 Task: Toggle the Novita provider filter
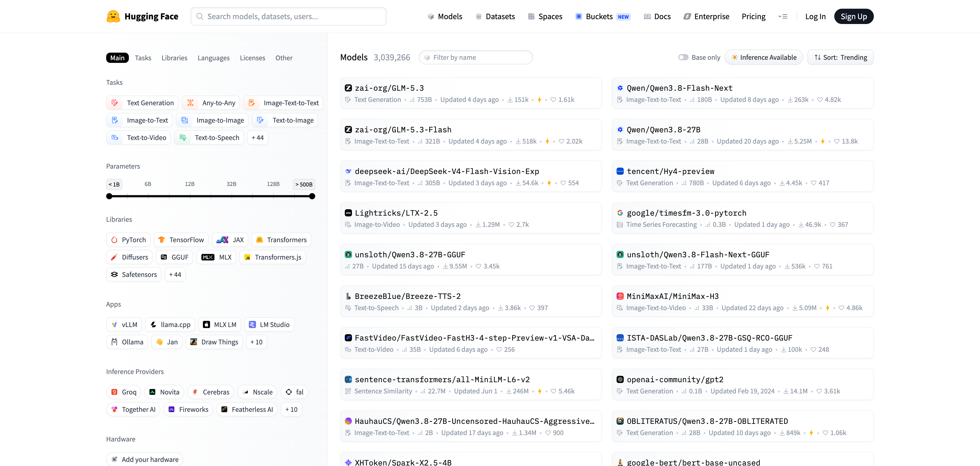164,392
